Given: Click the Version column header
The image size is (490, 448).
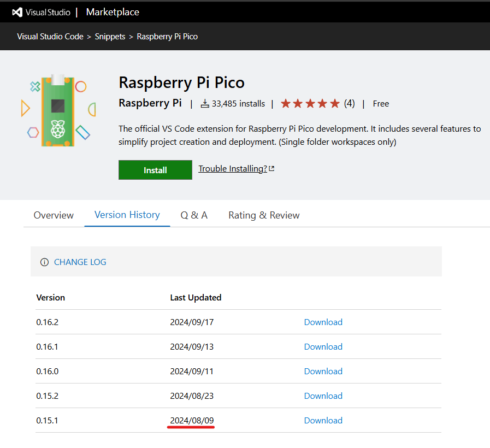Looking at the screenshot, I should tap(51, 297).
